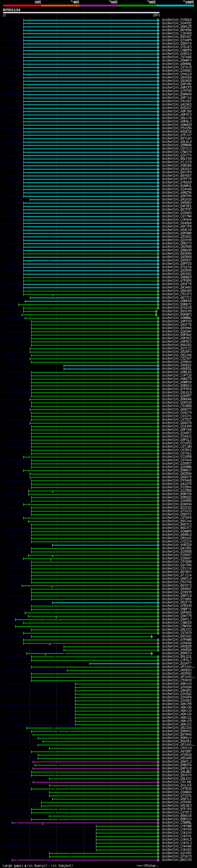Select the UniRef100_Q7XKI5 label

click(x=177, y=856)
